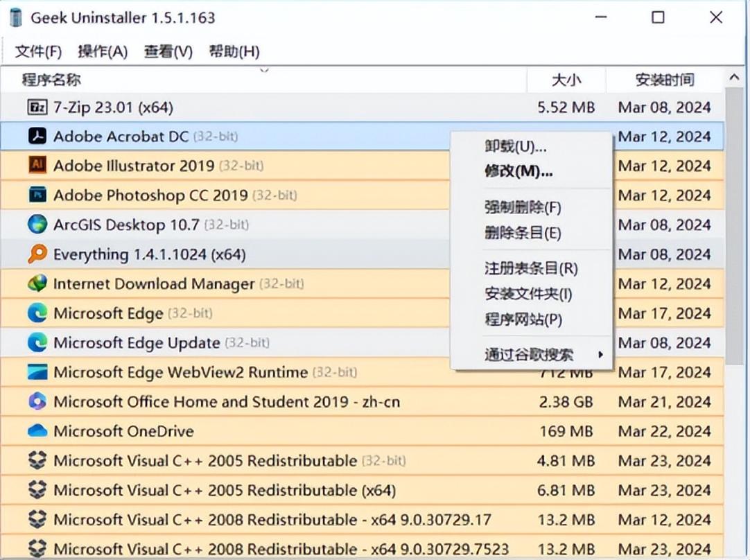The image size is (750, 560).
Task: Maximize the Geek Uninstaller window
Action: [659, 18]
